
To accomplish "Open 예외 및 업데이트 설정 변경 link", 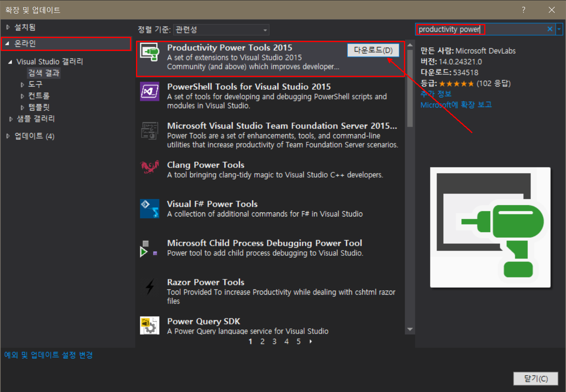I will tap(49, 355).
